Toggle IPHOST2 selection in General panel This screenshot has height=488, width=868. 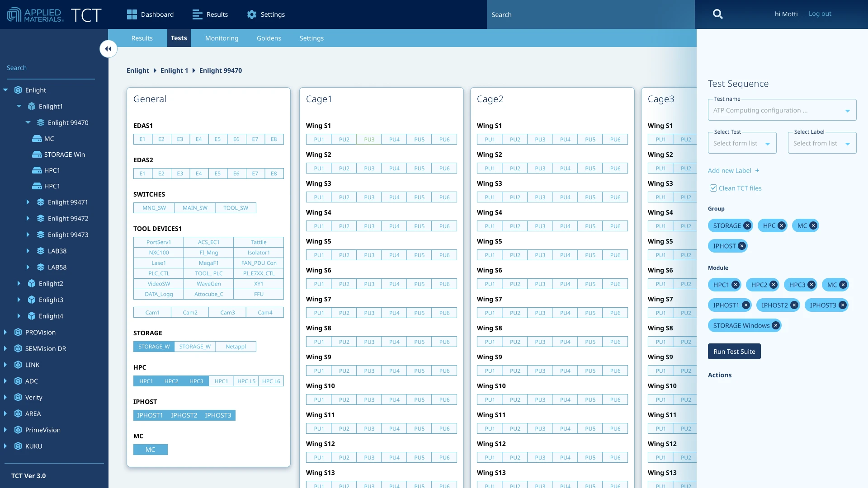click(184, 415)
